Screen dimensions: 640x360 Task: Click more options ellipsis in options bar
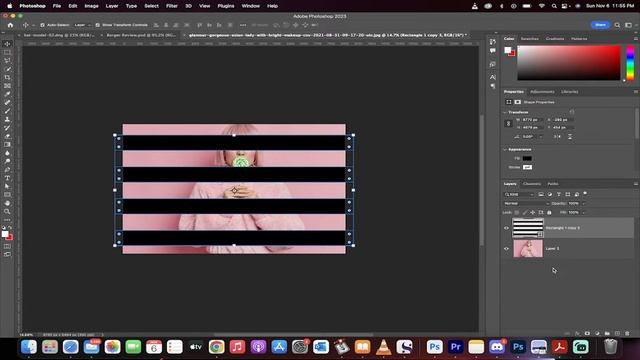point(243,25)
